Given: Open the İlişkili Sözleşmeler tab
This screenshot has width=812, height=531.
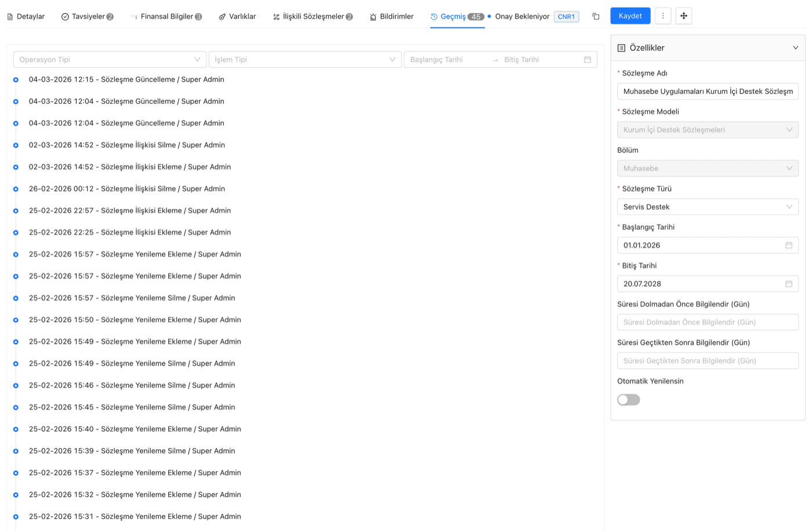Looking at the screenshot, I should [313, 16].
